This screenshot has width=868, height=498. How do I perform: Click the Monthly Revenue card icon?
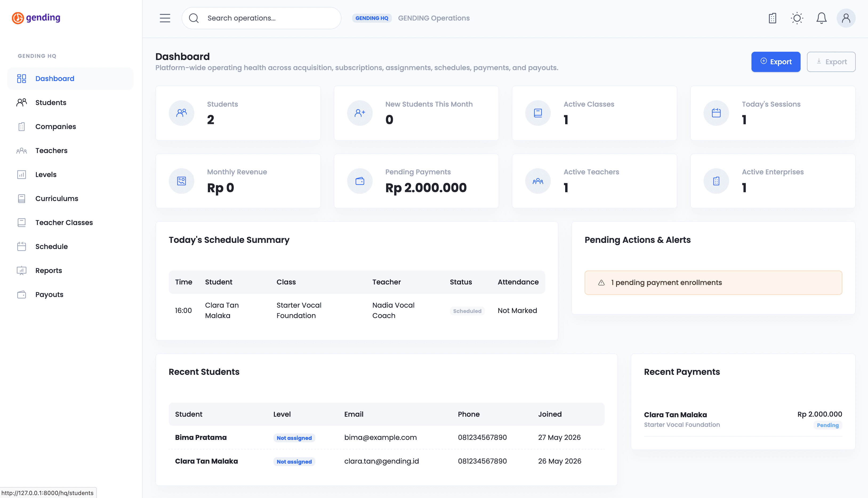[182, 181]
